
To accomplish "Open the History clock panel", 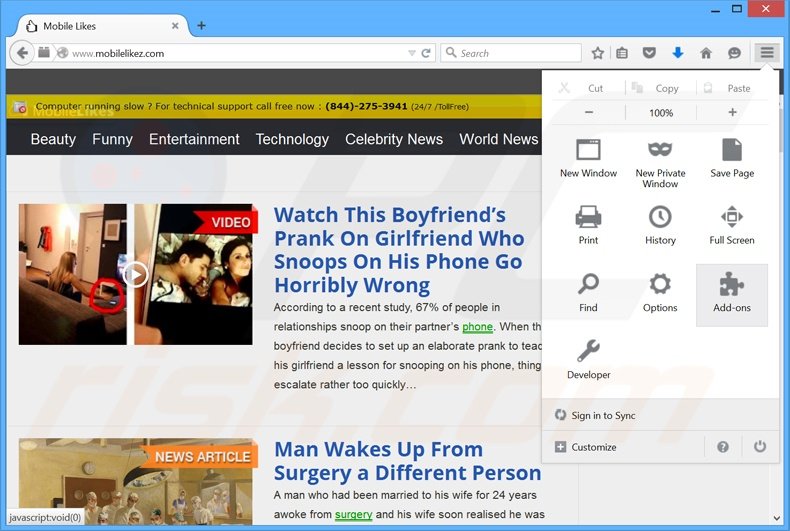I will point(660,225).
